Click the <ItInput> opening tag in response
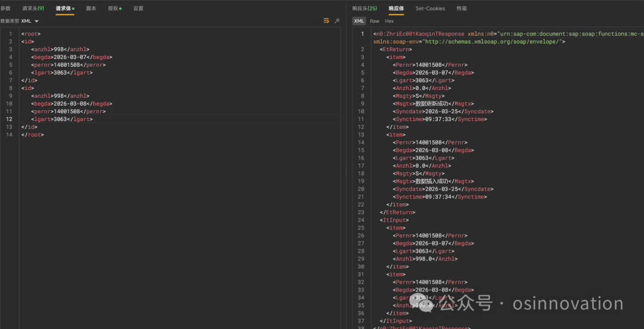Viewport: 644px width, 329px height. click(x=394, y=220)
